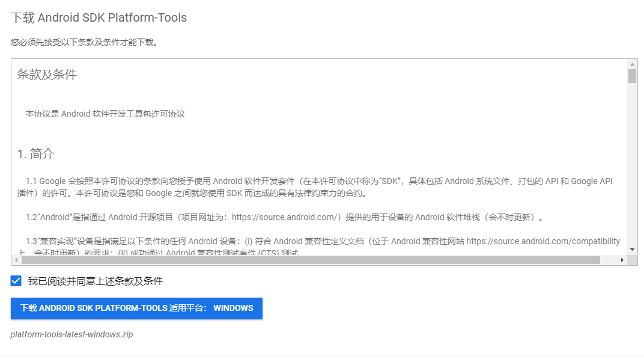
Task: Click the 下载 Android SDK Platform-Tools page title
Action: (99, 17)
